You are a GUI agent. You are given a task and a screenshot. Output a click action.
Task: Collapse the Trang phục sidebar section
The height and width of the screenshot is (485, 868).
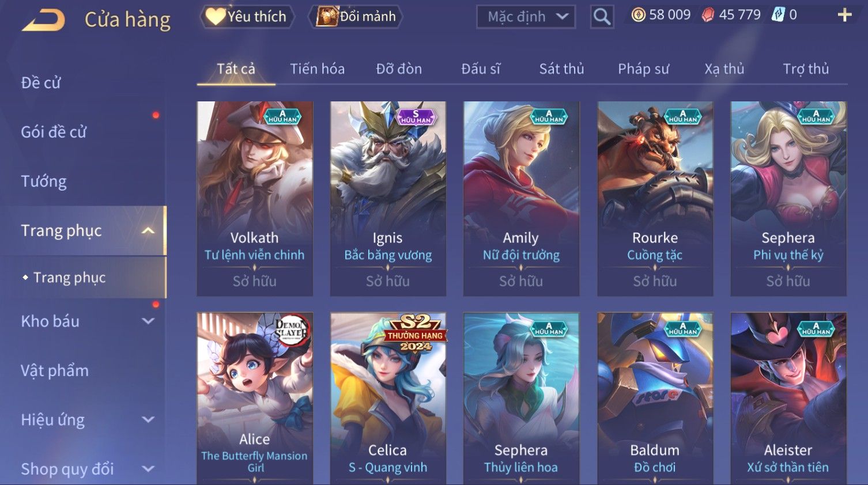(148, 231)
